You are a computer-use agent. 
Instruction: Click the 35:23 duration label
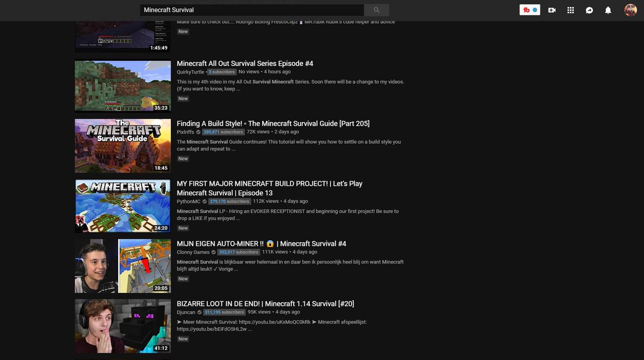pos(161,108)
